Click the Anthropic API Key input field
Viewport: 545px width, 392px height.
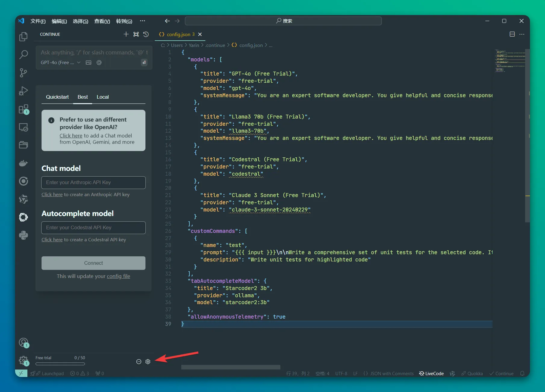coord(93,183)
